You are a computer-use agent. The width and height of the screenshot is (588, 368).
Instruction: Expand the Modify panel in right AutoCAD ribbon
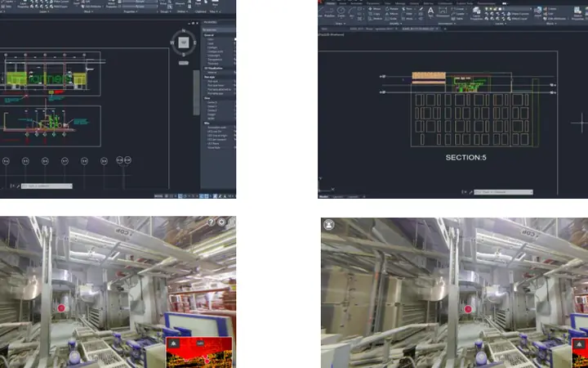(395, 24)
